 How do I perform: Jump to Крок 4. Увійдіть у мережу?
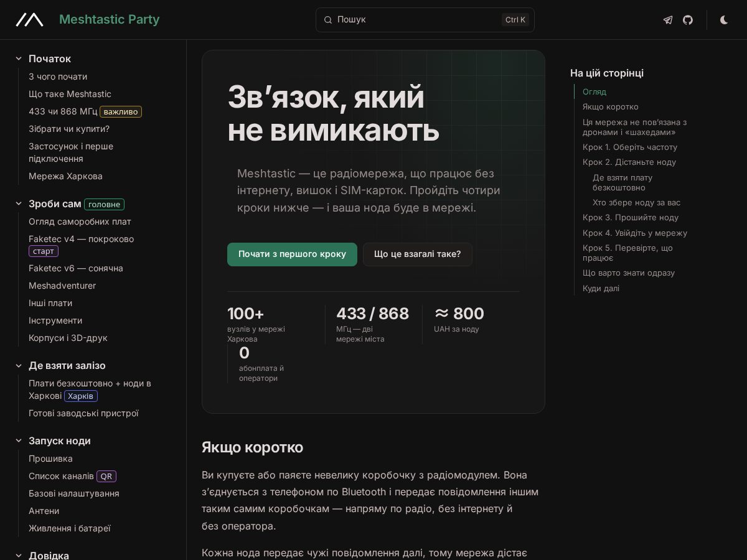coord(635,233)
